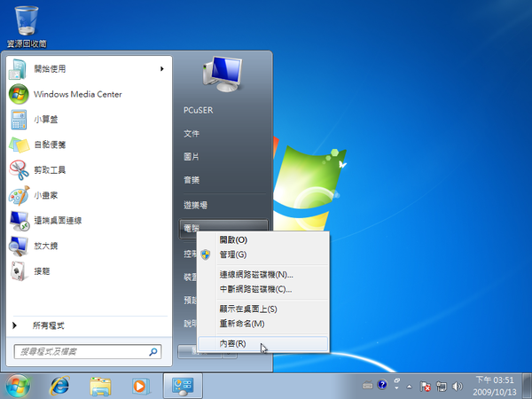Click the magnifying glass search icon
The width and height of the screenshot is (532, 399).
[x=153, y=352]
